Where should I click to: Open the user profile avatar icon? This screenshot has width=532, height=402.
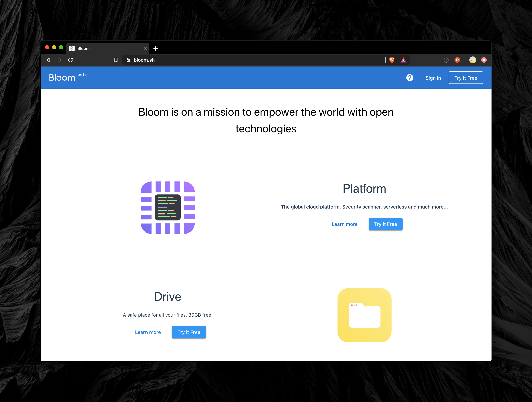pos(473,60)
